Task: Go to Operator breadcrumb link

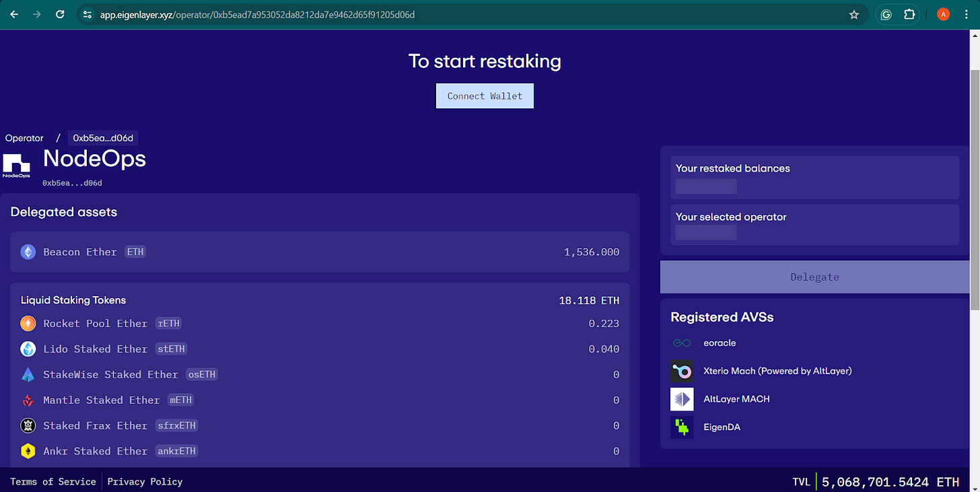Action: pyautogui.click(x=24, y=138)
